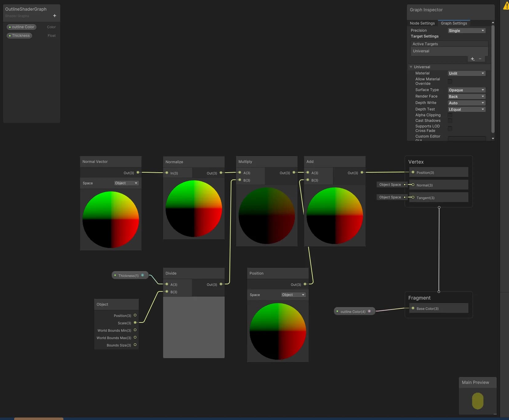Click the Normal Vector preview sphere
The height and width of the screenshot is (420, 509).
point(111,220)
